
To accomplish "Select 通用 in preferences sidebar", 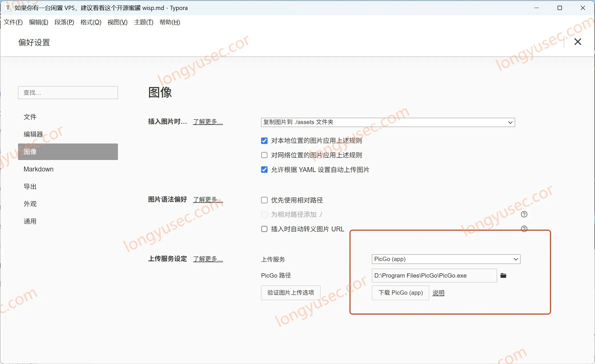I will click(x=68, y=221).
